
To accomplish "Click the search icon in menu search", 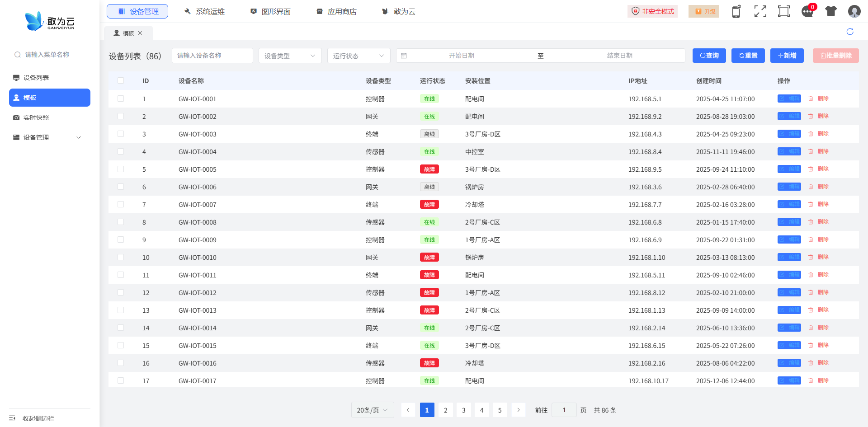I will (x=18, y=55).
